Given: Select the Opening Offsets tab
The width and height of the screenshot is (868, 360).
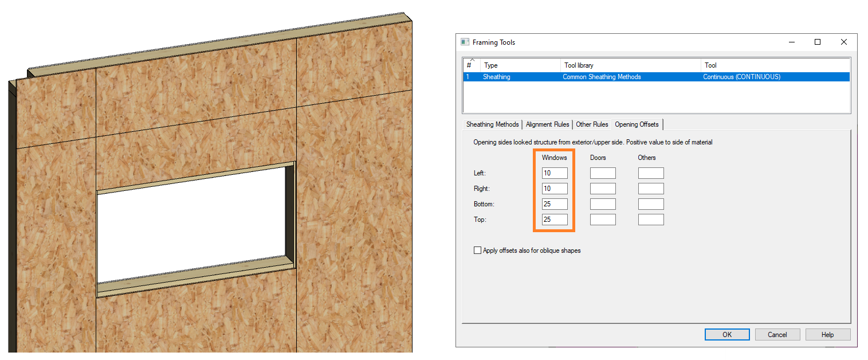Looking at the screenshot, I should 637,124.
